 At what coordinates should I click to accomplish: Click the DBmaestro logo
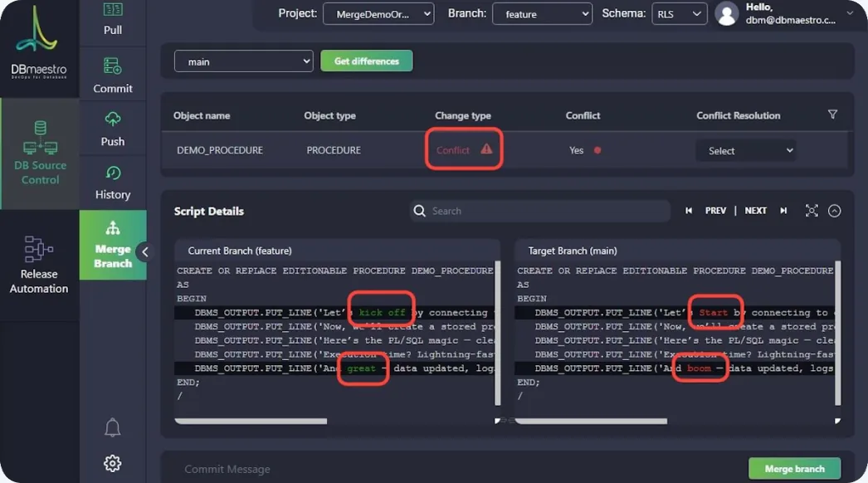(38, 43)
